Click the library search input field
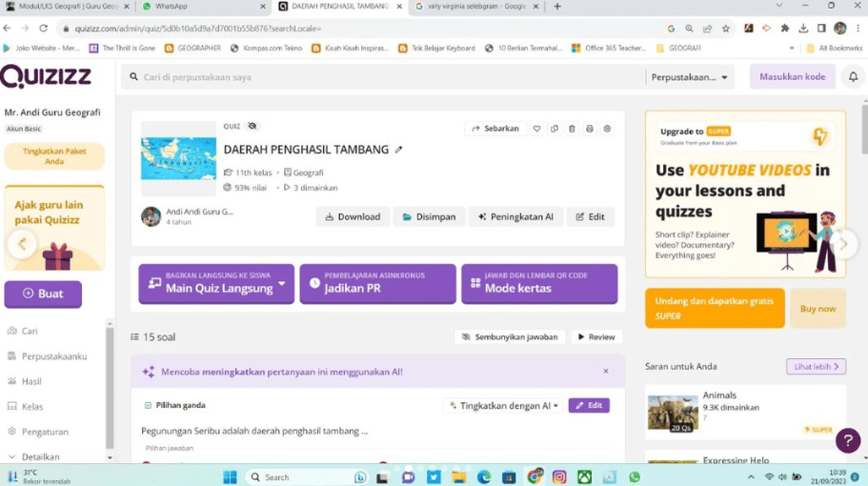 click(x=381, y=77)
